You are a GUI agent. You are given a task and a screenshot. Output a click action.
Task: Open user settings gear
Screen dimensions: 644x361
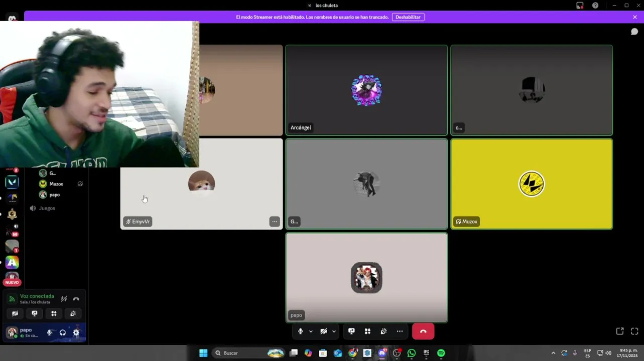pyautogui.click(x=76, y=332)
